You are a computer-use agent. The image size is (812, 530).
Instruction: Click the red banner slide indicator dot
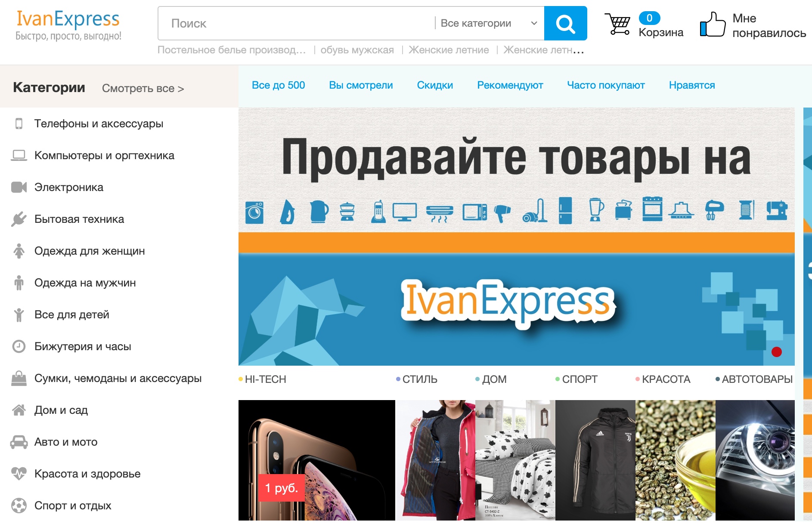[777, 352]
